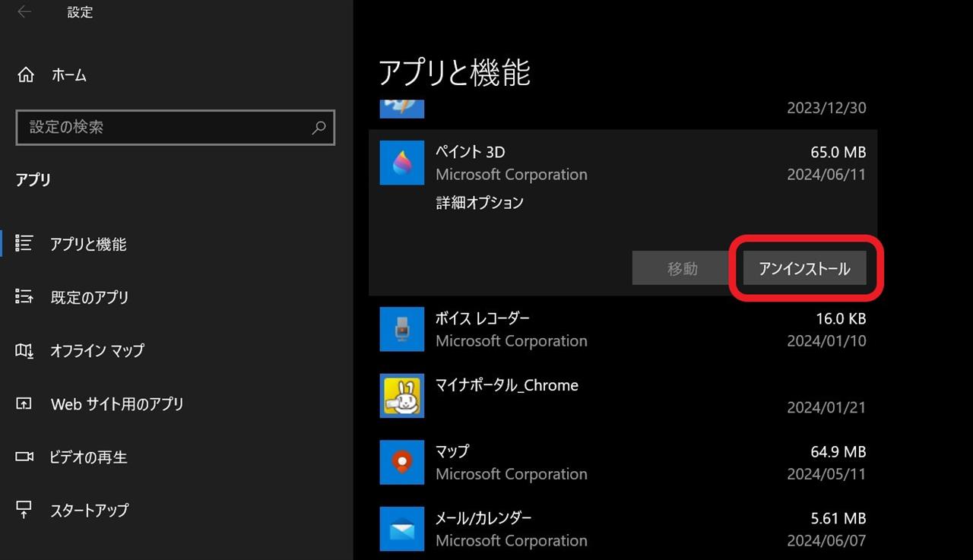
Task: Select the マップ app entry
Action: pyautogui.click(x=623, y=462)
